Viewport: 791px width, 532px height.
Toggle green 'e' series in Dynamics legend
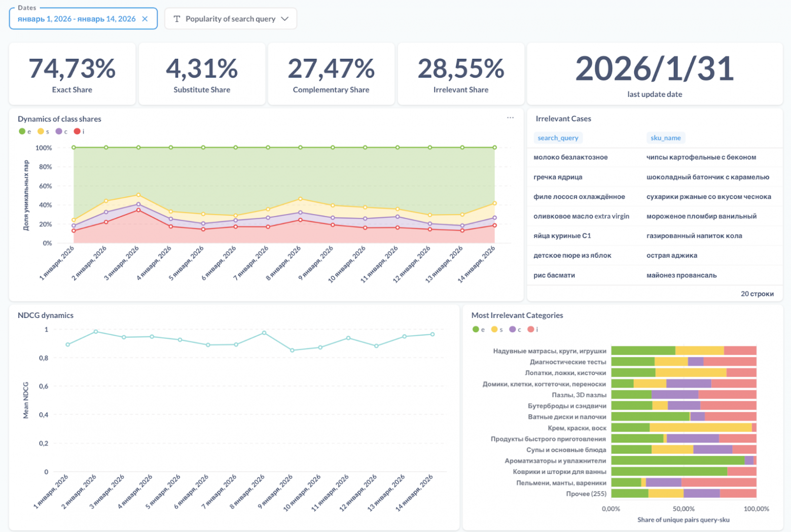(25, 131)
